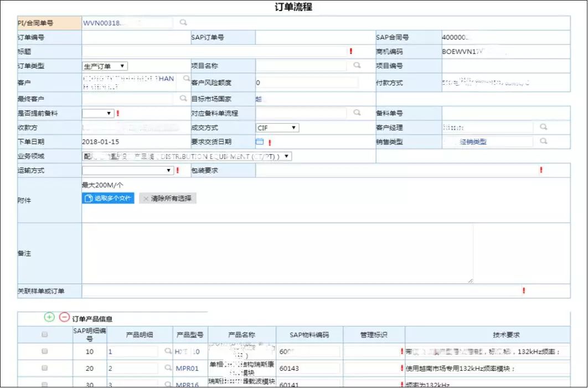Click search icon for 客户经理 field
The image size is (588, 388).
(544, 127)
